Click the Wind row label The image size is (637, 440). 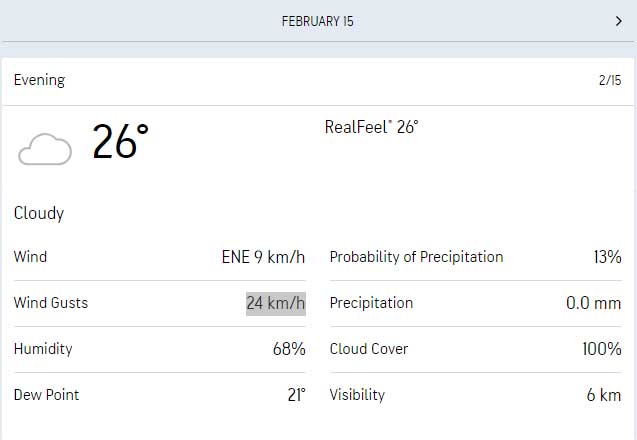[x=30, y=257]
